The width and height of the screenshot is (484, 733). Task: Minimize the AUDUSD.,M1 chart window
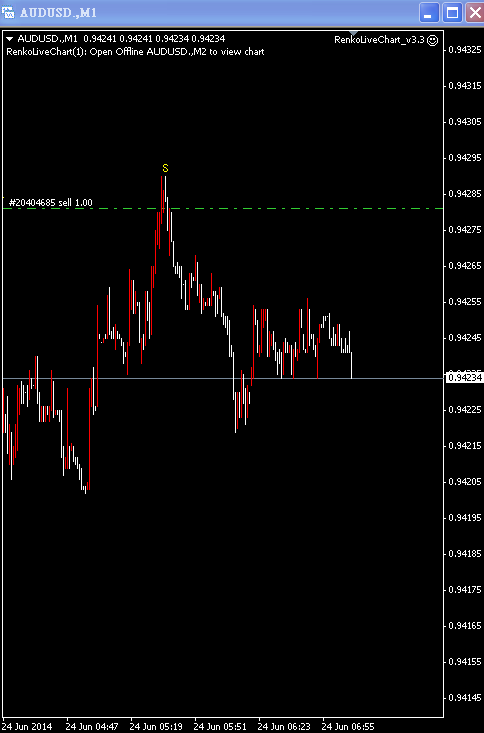[429, 13]
